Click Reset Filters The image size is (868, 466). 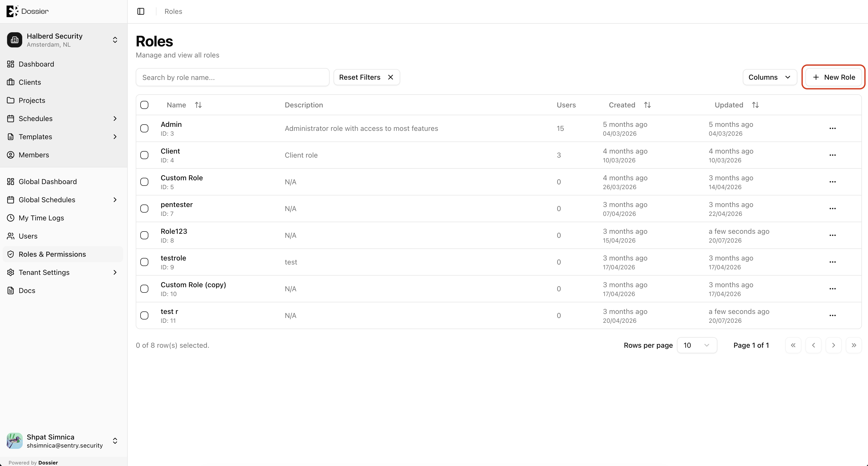pos(367,77)
